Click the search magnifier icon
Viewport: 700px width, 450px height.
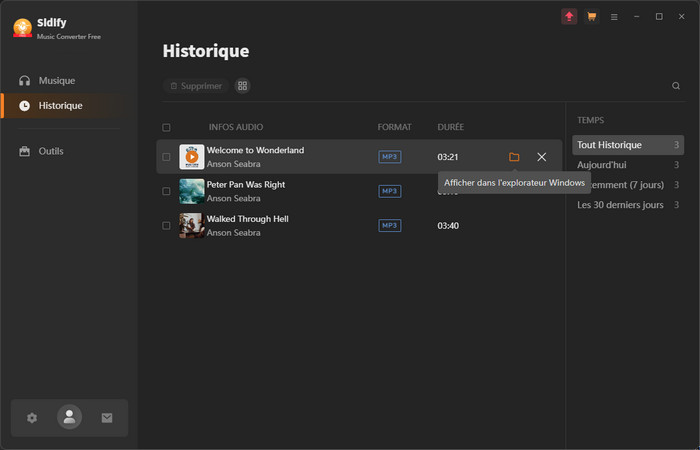676,86
